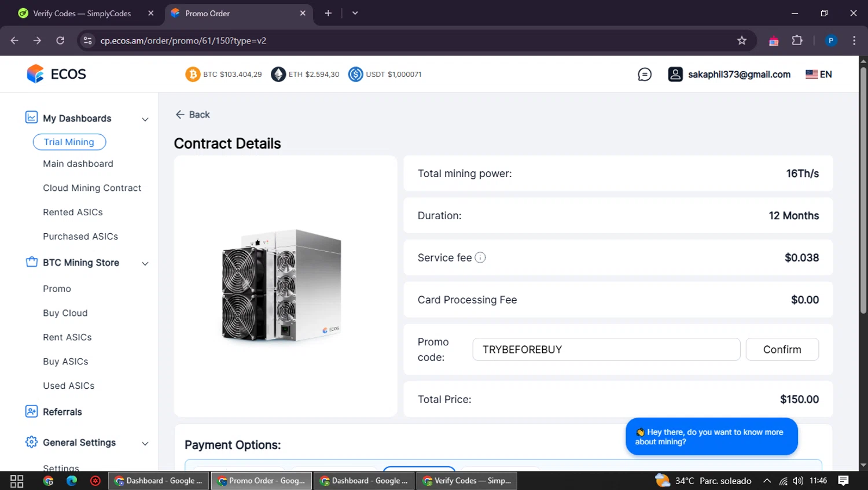Click the page vertical scrollbar
This screenshot has height=490, width=868.
tap(863, 191)
